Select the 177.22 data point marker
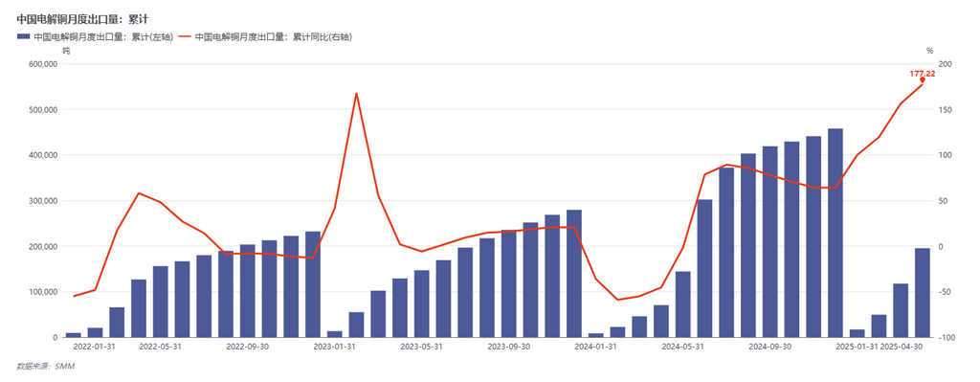The image size is (980, 382). pos(922,80)
